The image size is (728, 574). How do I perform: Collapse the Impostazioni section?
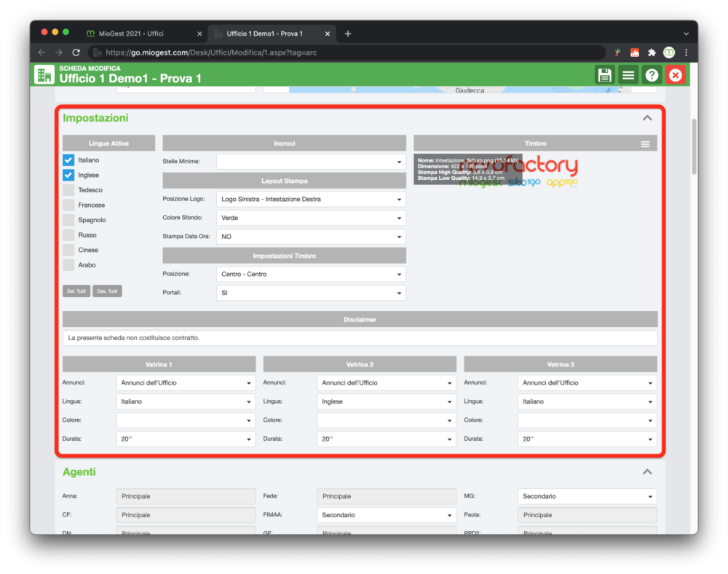(647, 118)
